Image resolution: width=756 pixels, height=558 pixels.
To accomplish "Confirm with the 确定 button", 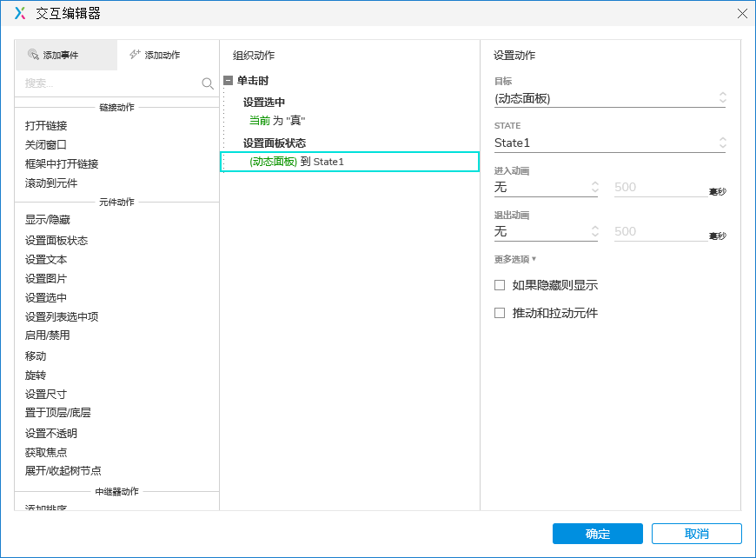I will pyautogui.click(x=597, y=534).
